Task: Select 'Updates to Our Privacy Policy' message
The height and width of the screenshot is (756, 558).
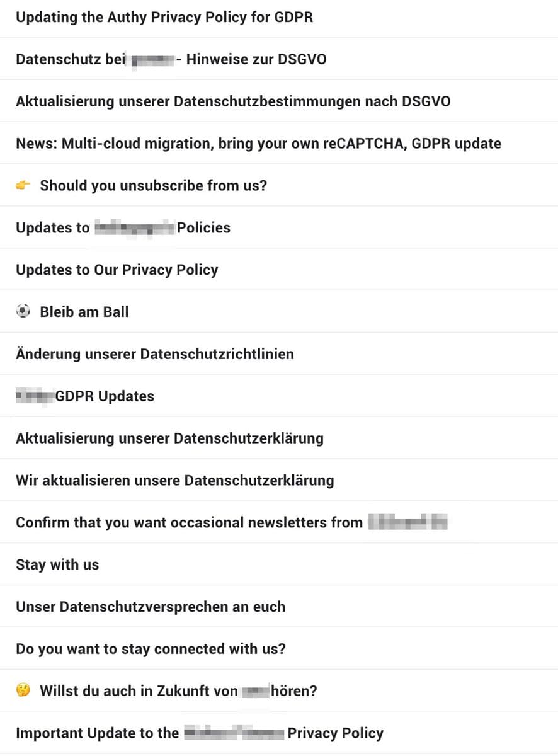Action: (117, 270)
